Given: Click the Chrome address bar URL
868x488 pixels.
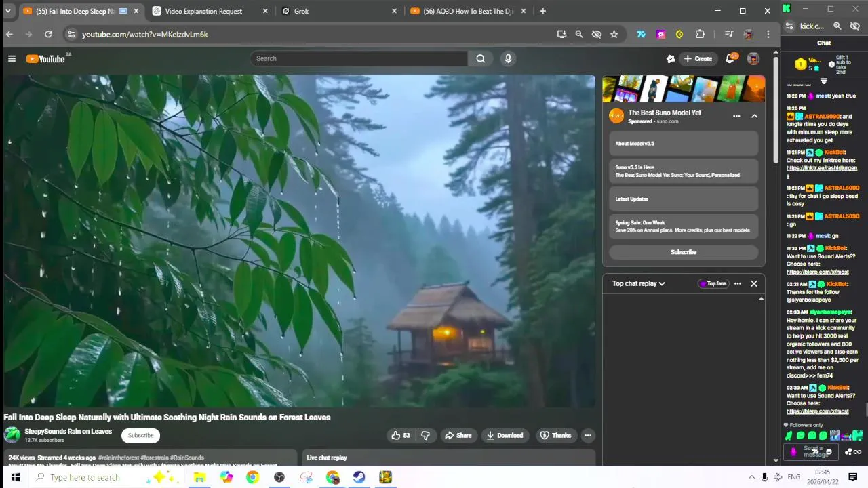Looking at the screenshot, I should coord(145,34).
